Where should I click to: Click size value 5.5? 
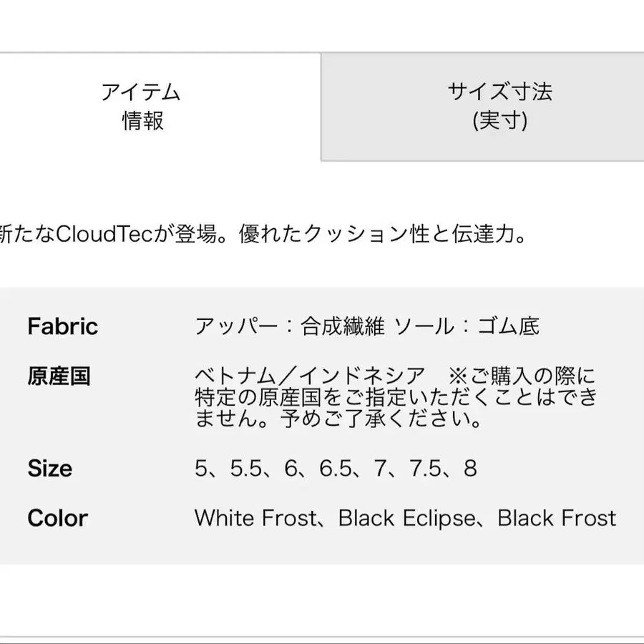point(246,468)
